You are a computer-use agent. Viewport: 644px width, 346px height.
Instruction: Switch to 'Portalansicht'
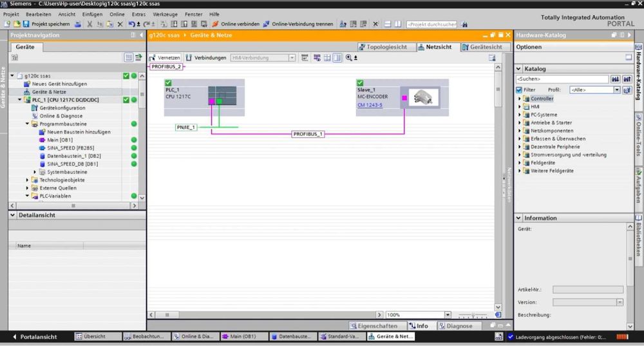35,336
